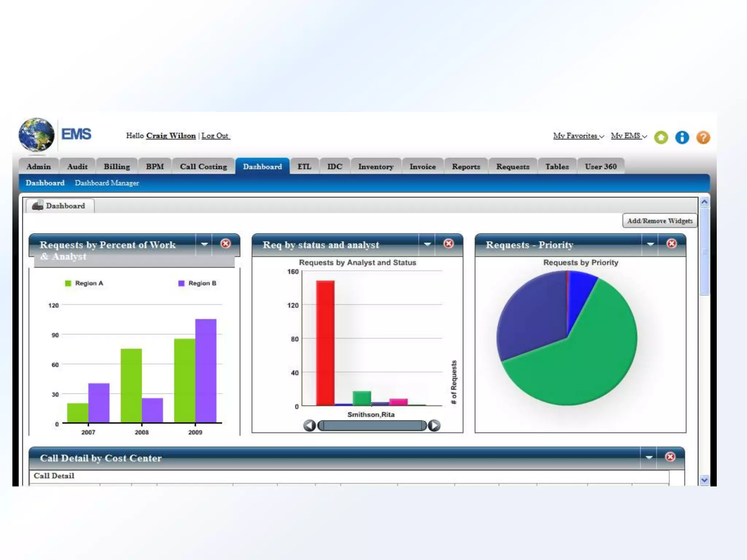Close Requests by Percent of Work widget

226,244
